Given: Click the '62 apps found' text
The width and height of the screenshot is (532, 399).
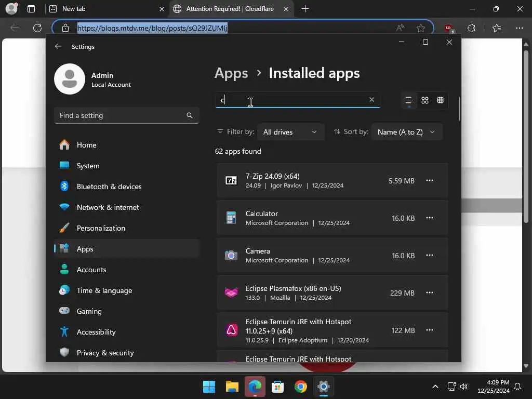Looking at the screenshot, I should coord(238,151).
